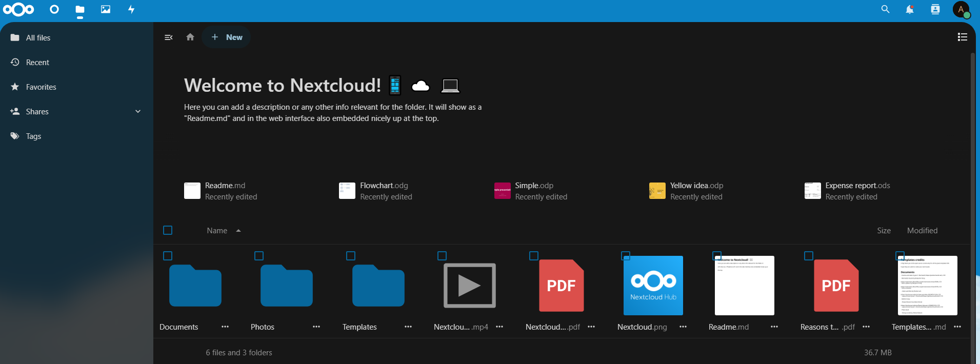Open the contacts menu icon
The height and width of the screenshot is (364, 980).
[935, 9]
